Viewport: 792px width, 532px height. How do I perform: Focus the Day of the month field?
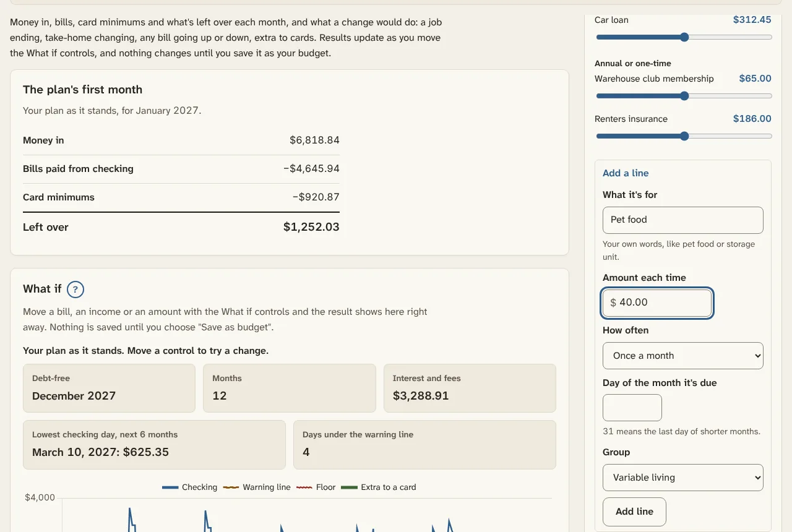coord(632,408)
